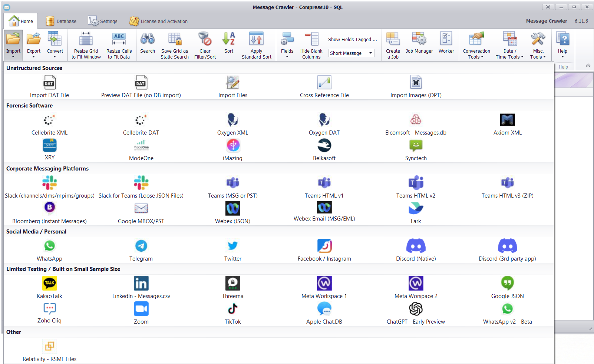594x364 pixels.
Task: Open Job Manager
Action: click(x=419, y=43)
